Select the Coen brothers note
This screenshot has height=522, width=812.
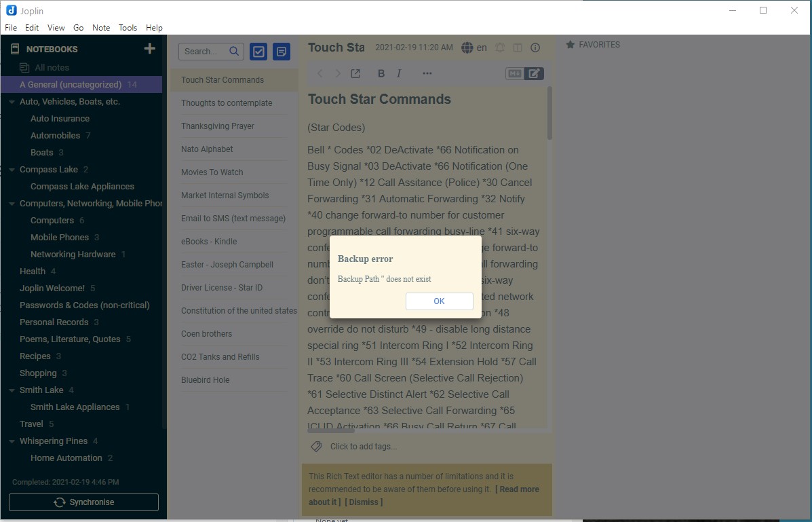pyautogui.click(x=234, y=334)
